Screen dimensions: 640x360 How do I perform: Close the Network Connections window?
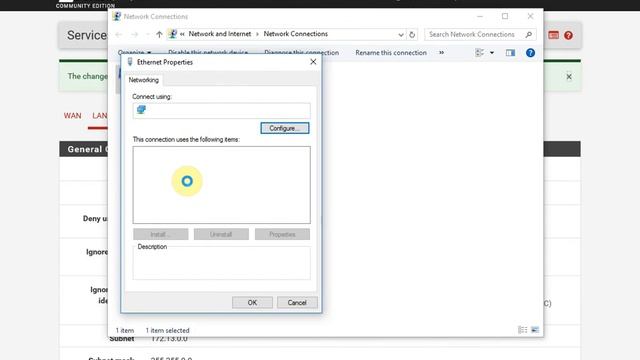click(x=530, y=16)
